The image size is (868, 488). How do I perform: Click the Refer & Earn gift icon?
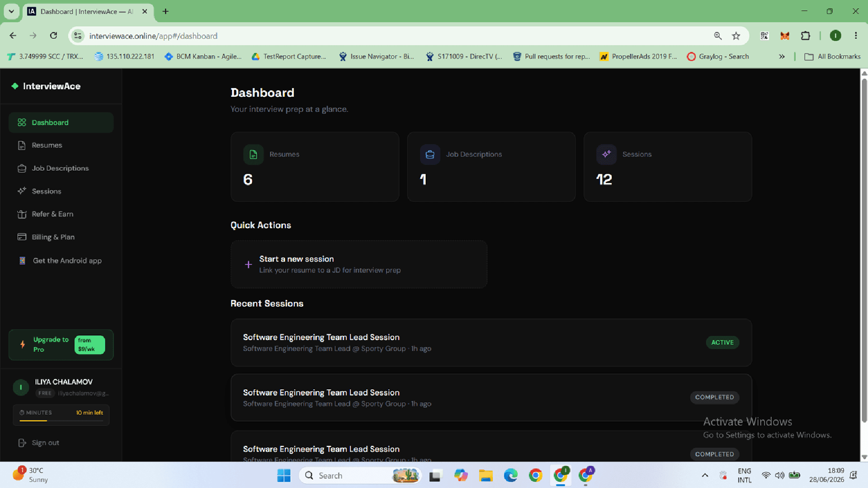click(x=22, y=214)
